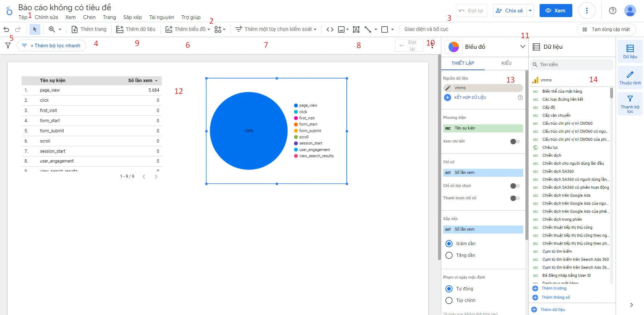The width and height of the screenshot is (644, 315).
Task: Enable the Chỉ số tùy chọn switch
Action: coord(515,186)
